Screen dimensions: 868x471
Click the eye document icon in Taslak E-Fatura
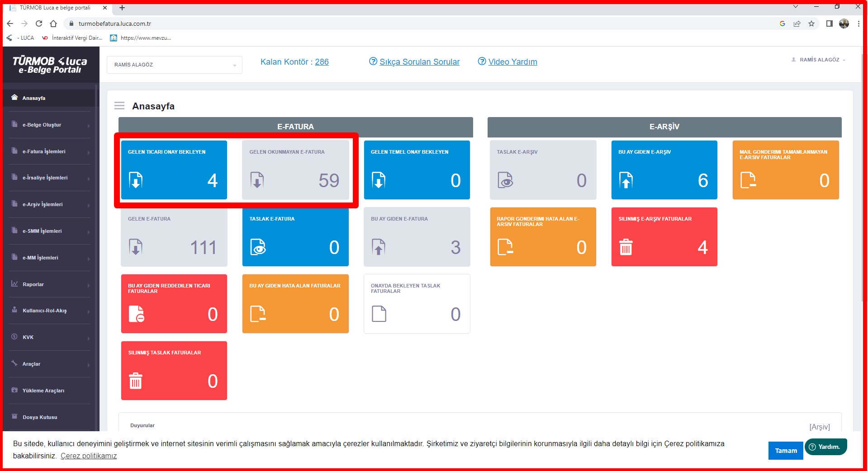click(x=258, y=247)
